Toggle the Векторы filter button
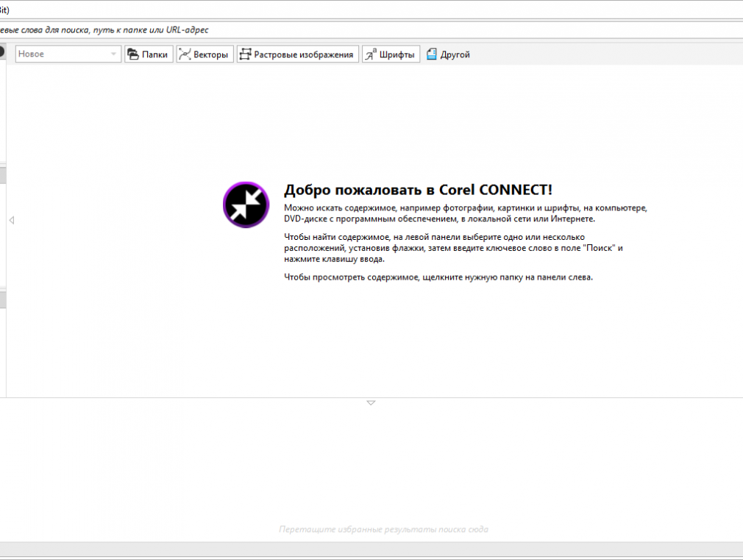The width and height of the screenshot is (743, 560). click(x=205, y=54)
